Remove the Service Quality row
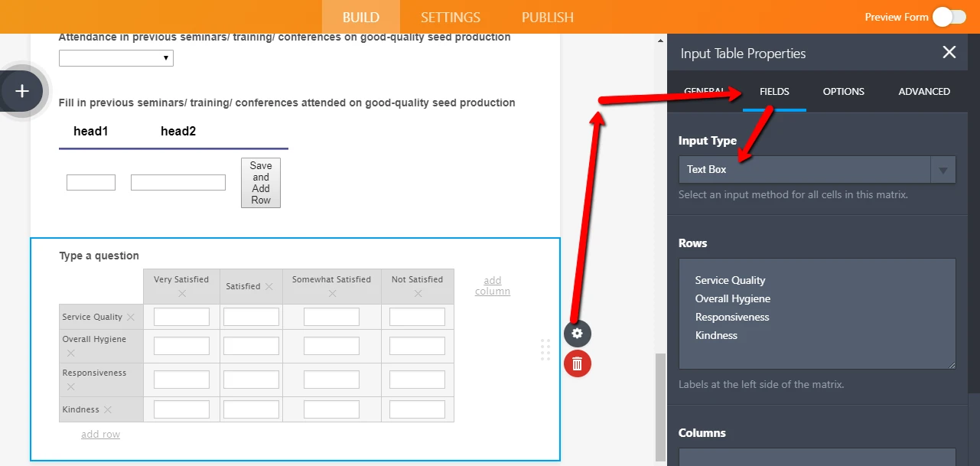 131,317
